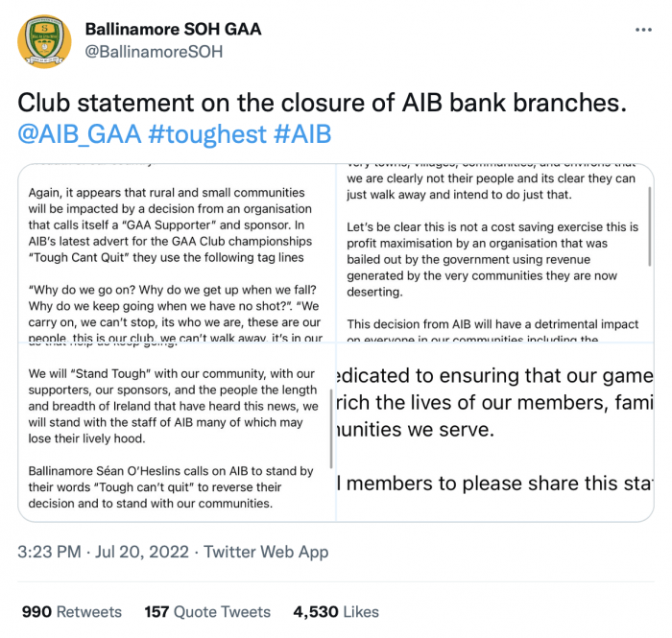Click the Twitter Web App source link
The height and width of the screenshot is (638, 672).
[x=266, y=552]
